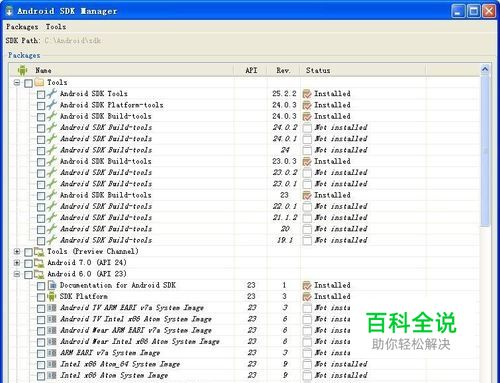The image size is (500, 383).
Task: Expand the Android 7.0 (API 24) node
Action: (17, 263)
